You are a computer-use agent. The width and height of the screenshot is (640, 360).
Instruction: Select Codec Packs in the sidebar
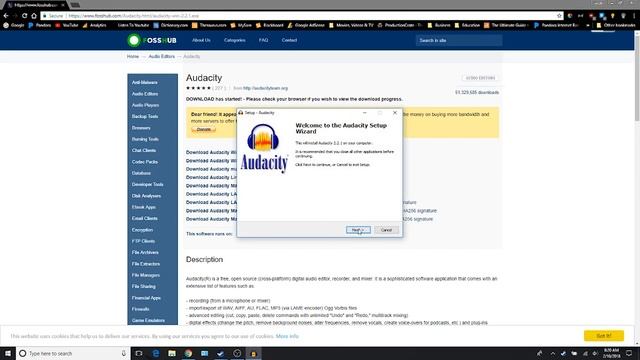click(144, 162)
